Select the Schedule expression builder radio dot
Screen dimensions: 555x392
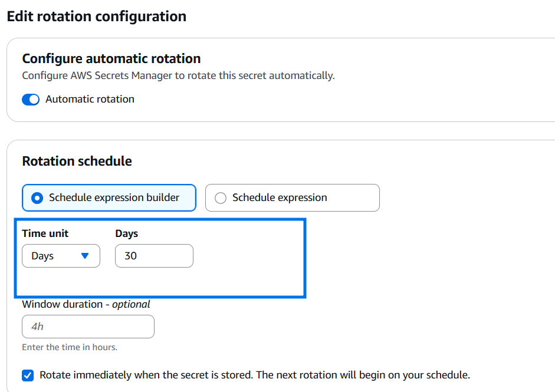tap(37, 198)
